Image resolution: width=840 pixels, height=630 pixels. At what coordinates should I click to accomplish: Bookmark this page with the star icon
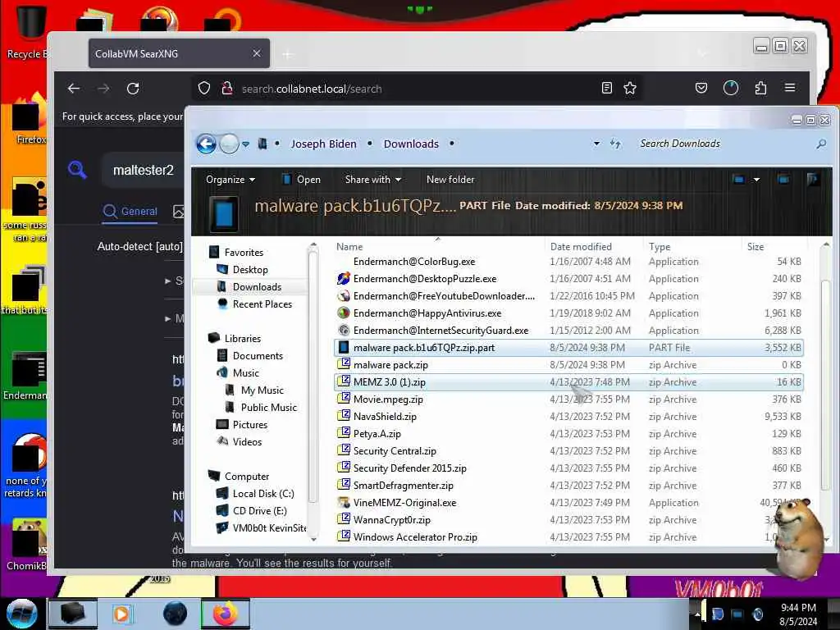coord(630,88)
